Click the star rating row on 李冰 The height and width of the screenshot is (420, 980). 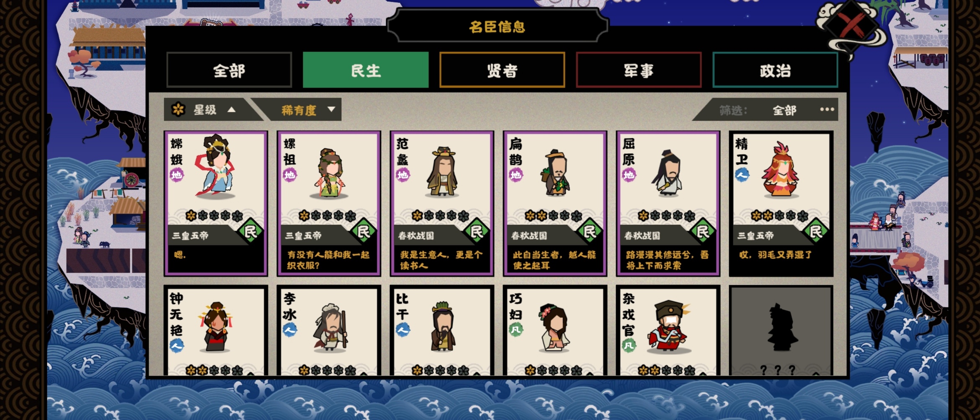pos(328,370)
